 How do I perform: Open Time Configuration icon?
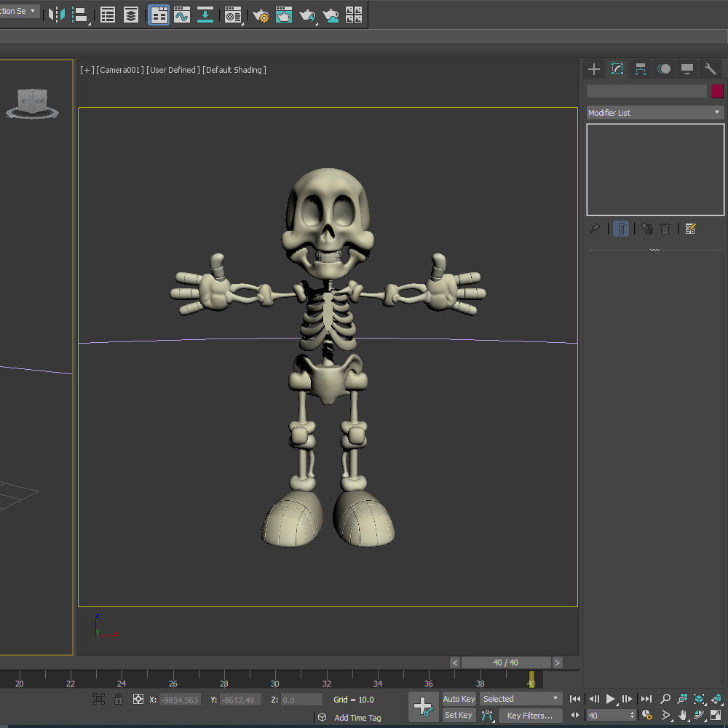(646, 716)
